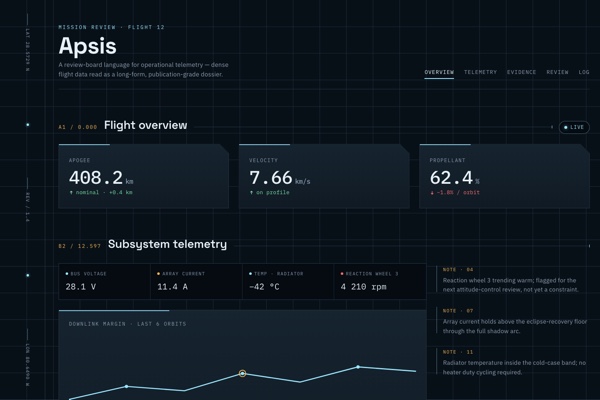Image resolution: width=600 pixels, height=400 pixels.
Task: Click the B2 / 12.597 section marker
Action: [x=80, y=246]
